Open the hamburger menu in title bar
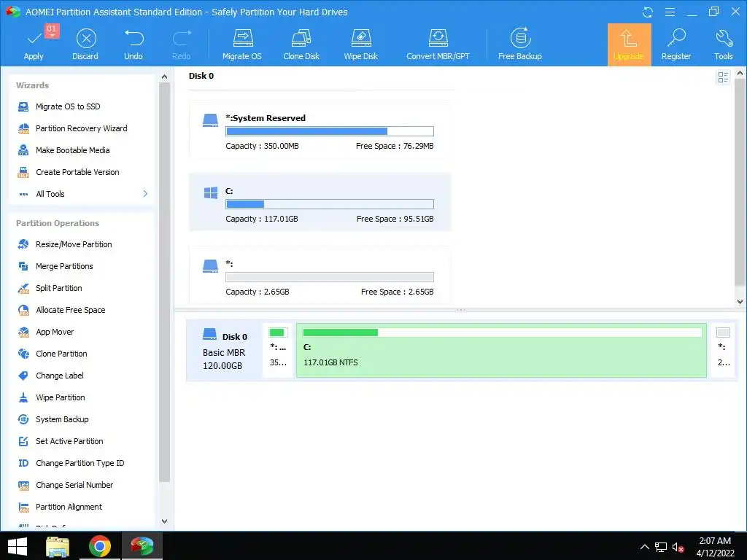This screenshot has height=560, width=747. coord(670,12)
